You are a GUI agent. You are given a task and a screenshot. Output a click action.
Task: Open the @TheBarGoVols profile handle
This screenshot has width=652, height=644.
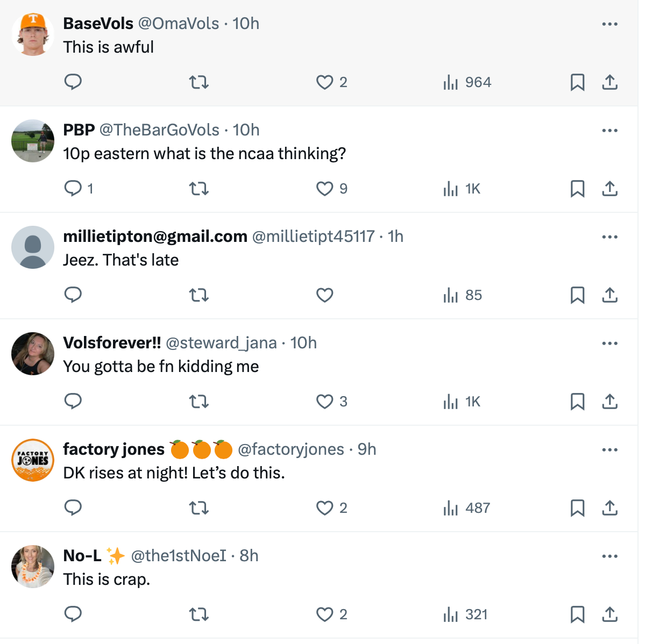click(x=159, y=130)
